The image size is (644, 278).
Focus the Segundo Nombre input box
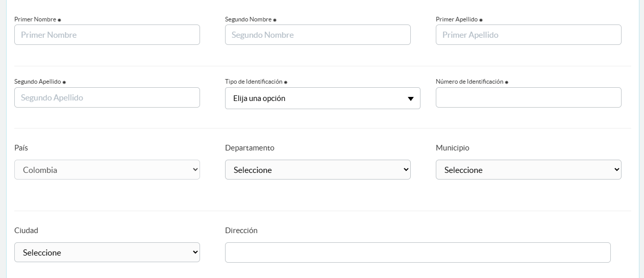pyautogui.click(x=317, y=35)
